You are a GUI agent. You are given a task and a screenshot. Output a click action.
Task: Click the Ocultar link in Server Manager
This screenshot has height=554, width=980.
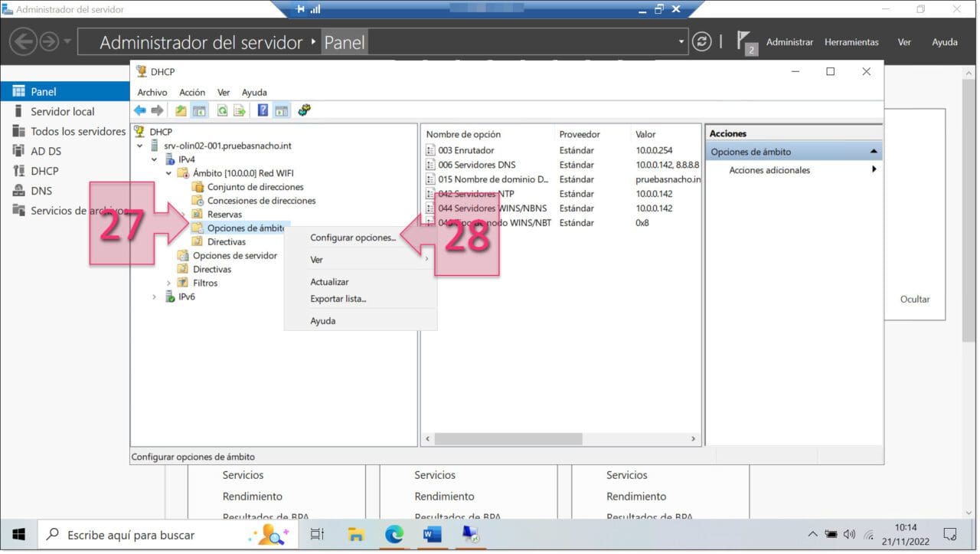coord(914,300)
